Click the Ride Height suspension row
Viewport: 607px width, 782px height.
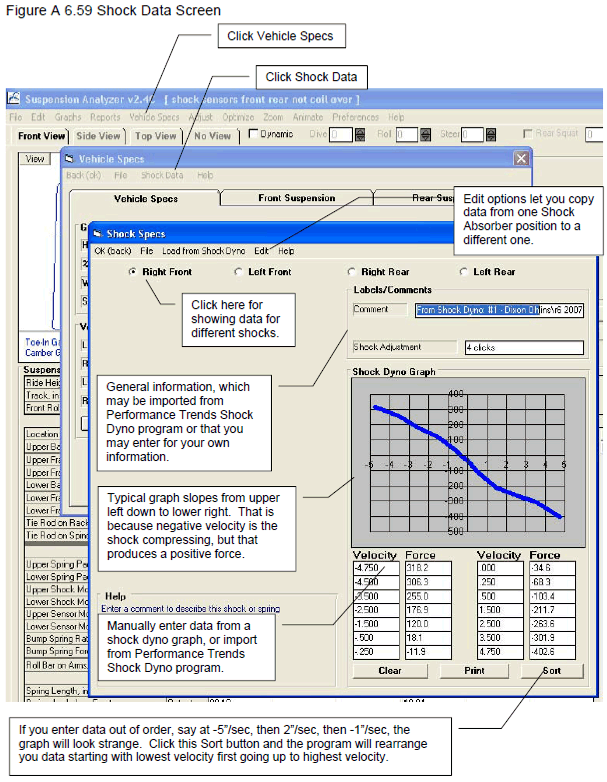[42, 383]
